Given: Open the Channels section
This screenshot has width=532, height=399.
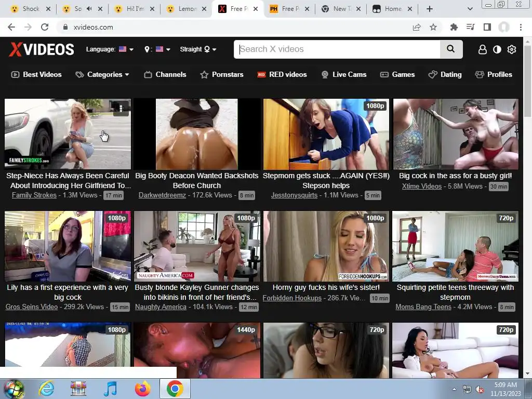Looking at the screenshot, I should coord(165,75).
